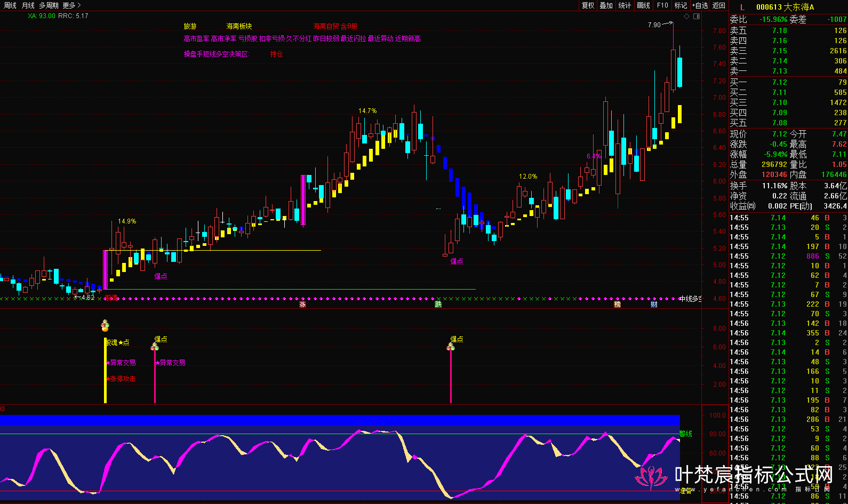Click the 榜 marker on the timeline
Image resolution: width=848 pixels, height=504 pixels.
(x=617, y=305)
